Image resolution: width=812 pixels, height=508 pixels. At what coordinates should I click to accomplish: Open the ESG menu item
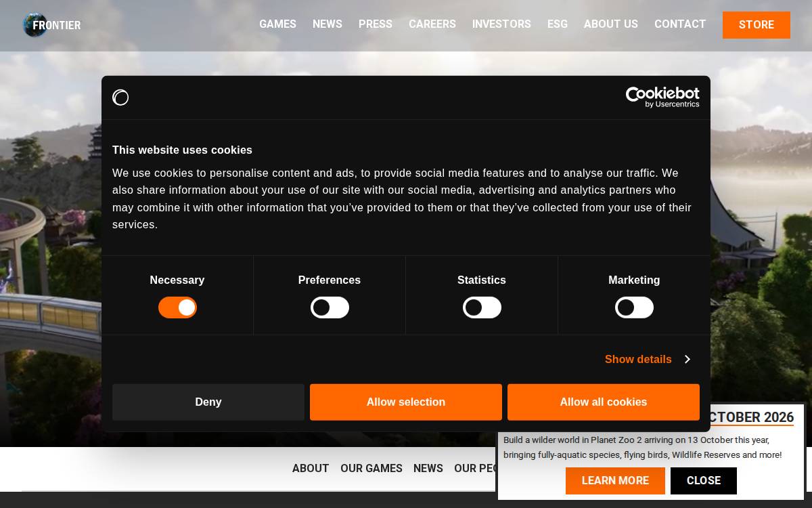pos(558,24)
